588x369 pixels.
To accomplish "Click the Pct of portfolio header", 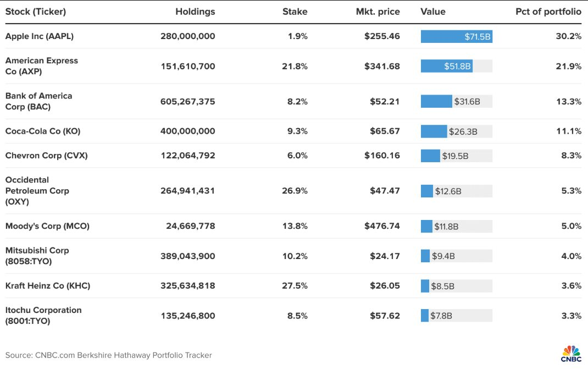I will coord(548,12).
